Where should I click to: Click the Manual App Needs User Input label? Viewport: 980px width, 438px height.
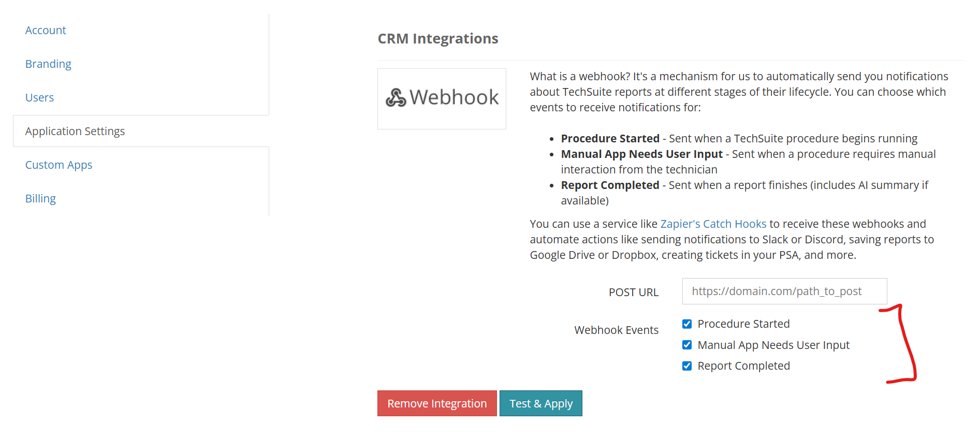point(773,345)
